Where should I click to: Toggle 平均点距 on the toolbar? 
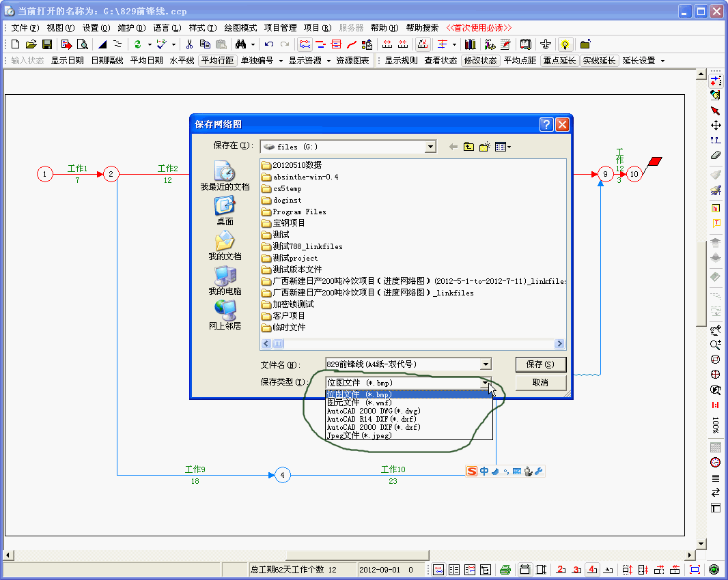point(520,61)
